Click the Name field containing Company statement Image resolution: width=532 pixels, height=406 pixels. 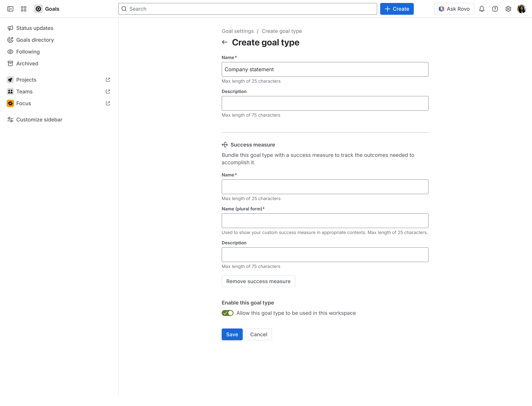point(325,69)
